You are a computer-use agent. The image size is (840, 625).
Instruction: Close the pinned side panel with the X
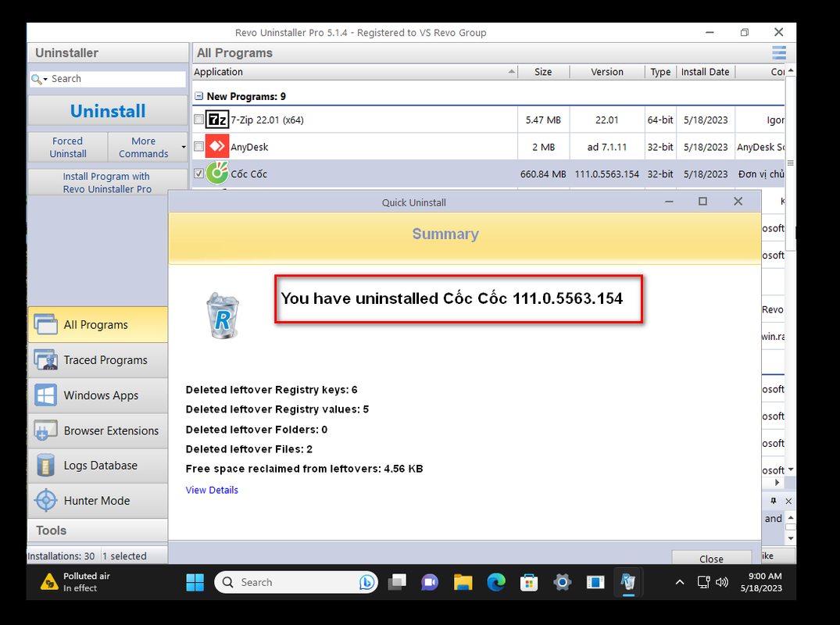[788, 501]
